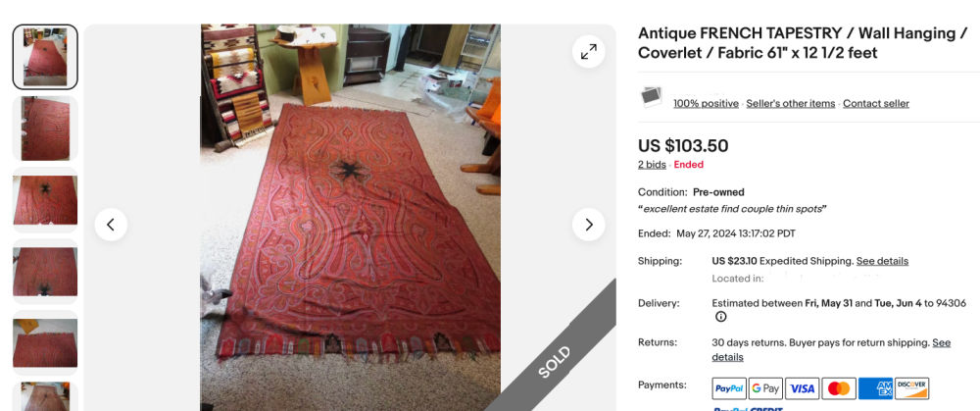The width and height of the screenshot is (980, 411).
Task: Expand the image to full screen
Action: pos(588,52)
